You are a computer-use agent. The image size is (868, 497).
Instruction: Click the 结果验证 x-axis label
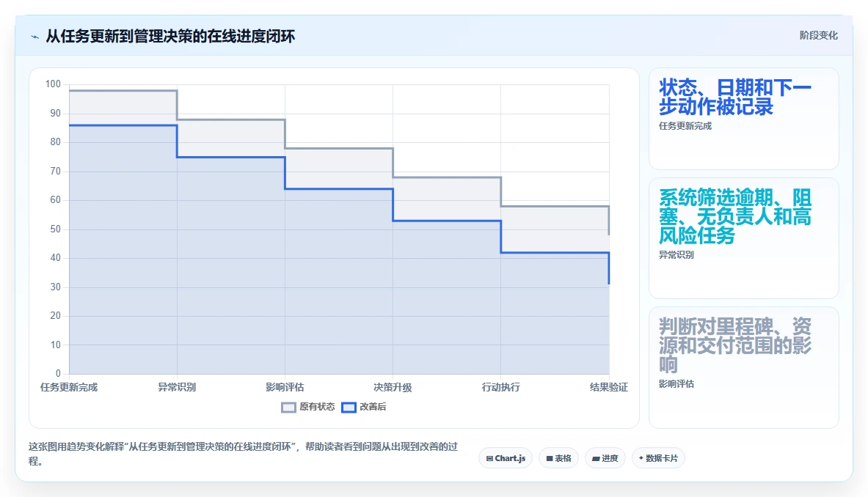tap(609, 388)
